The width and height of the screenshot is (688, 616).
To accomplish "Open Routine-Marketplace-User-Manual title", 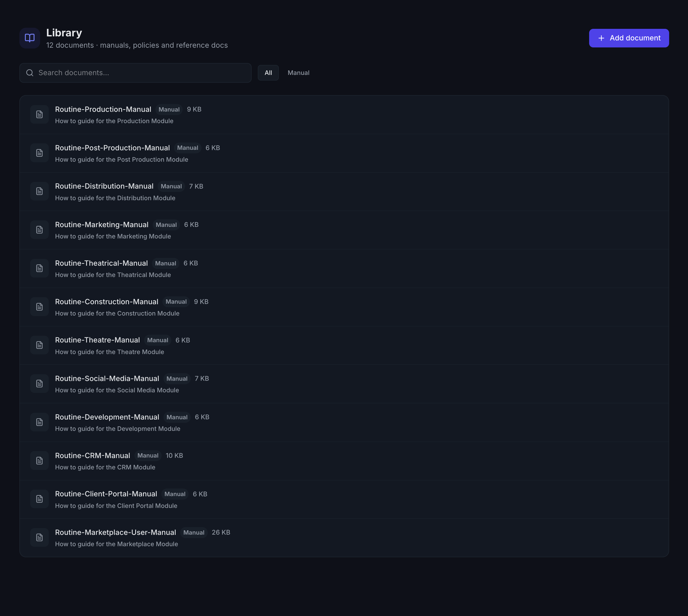I will 115,532.
